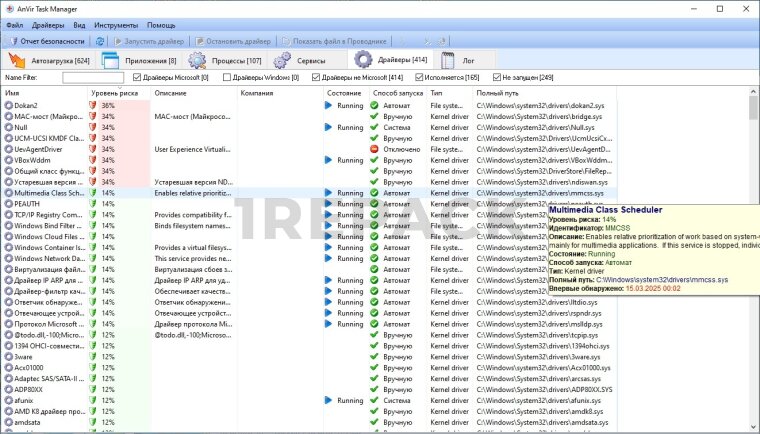760x434 pixels.
Task: Open the Инструменты menu
Action: tap(116, 24)
